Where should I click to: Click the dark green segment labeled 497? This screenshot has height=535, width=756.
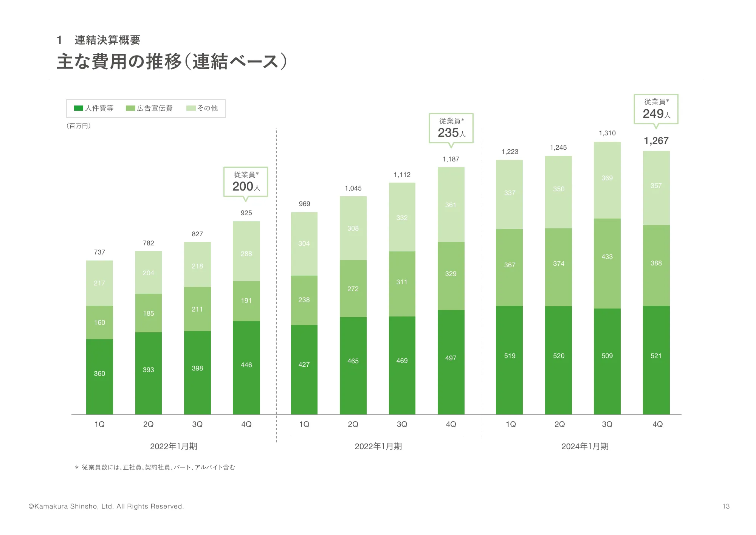coord(451,362)
